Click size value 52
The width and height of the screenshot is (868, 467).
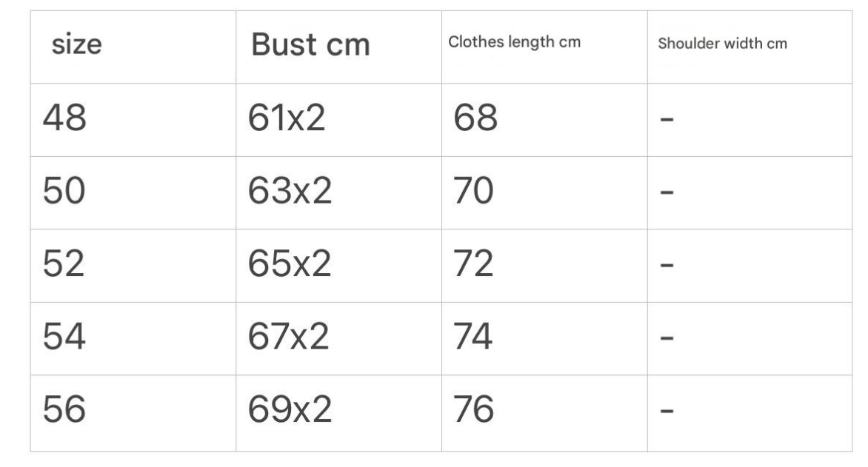64,264
